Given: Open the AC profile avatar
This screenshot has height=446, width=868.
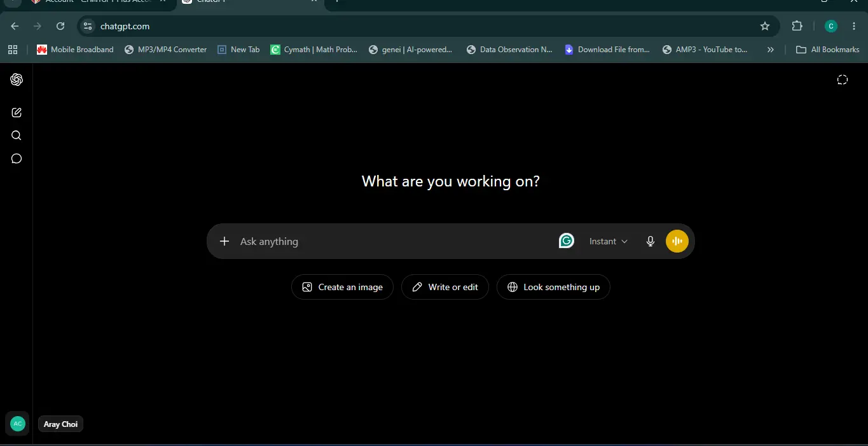Looking at the screenshot, I should pos(18,424).
